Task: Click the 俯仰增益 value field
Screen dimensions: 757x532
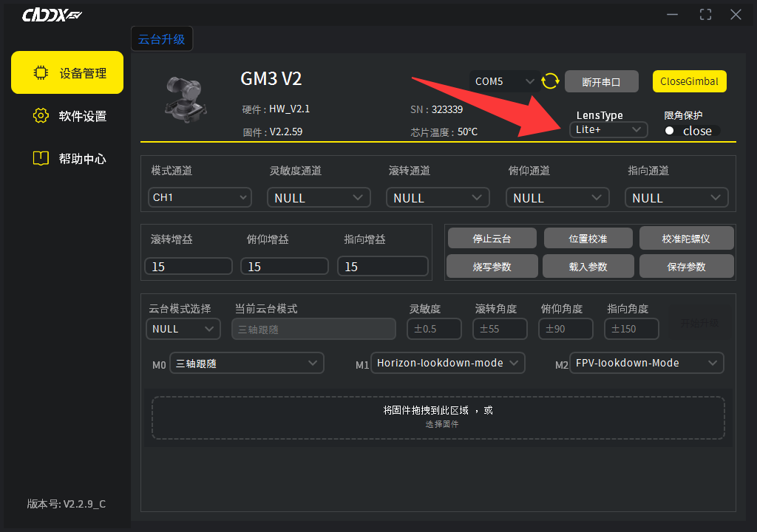Action: tap(285, 267)
